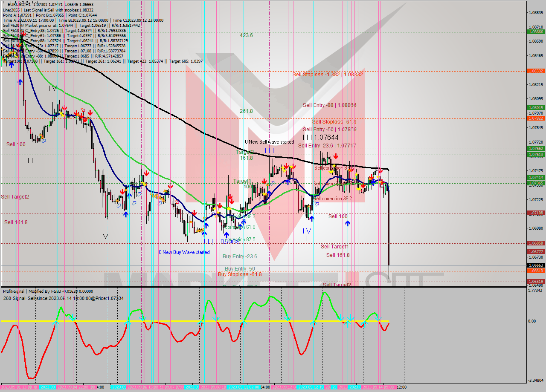Click the orange 1.06610 price tag
Viewport: 546px width, 392px height.
pyautogui.click(x=535, y=271)
